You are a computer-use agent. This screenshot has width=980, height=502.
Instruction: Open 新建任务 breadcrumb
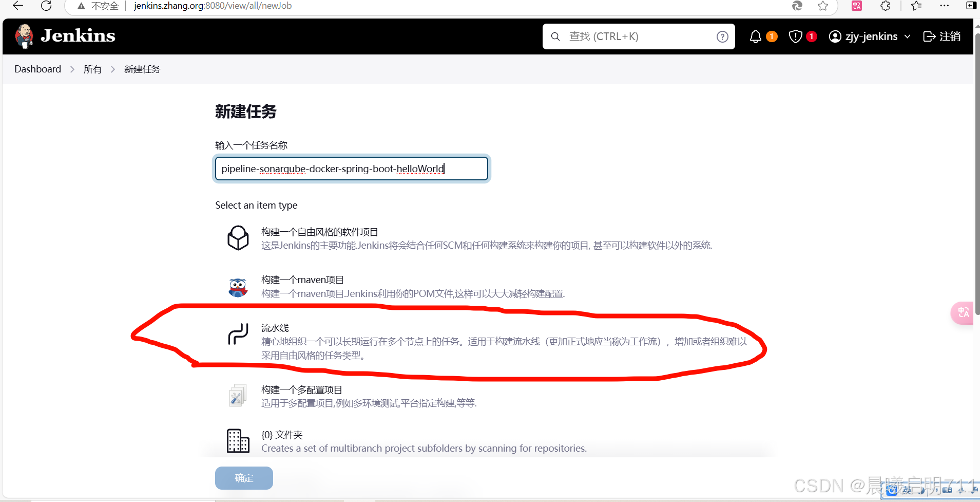142,69
